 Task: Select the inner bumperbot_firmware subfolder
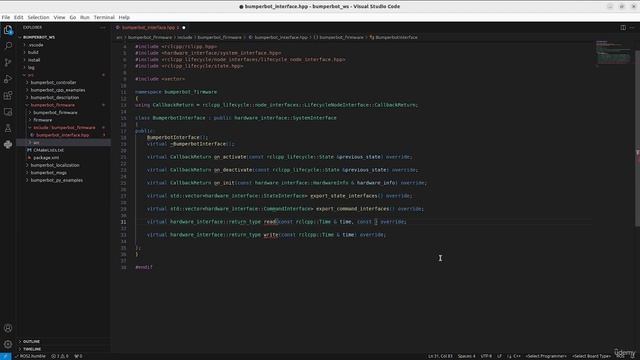(55, 113)
